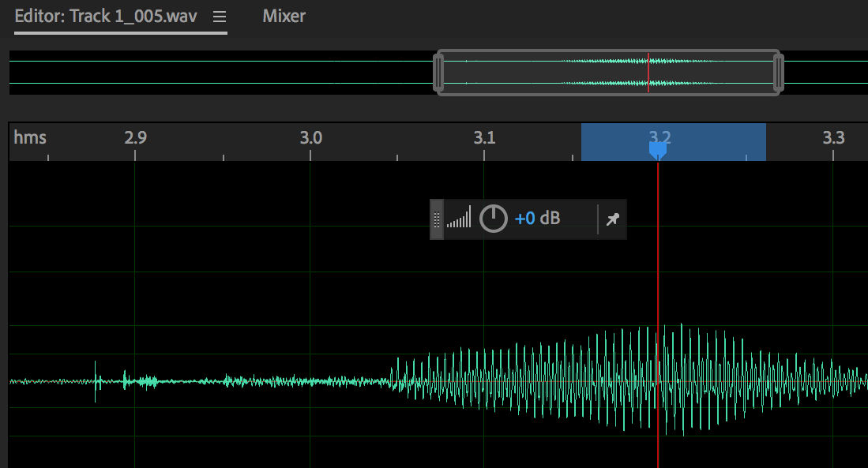Click the amplitude adjust knob in HUD
Screen dimensions: 868x468
(x=493, y=219)
